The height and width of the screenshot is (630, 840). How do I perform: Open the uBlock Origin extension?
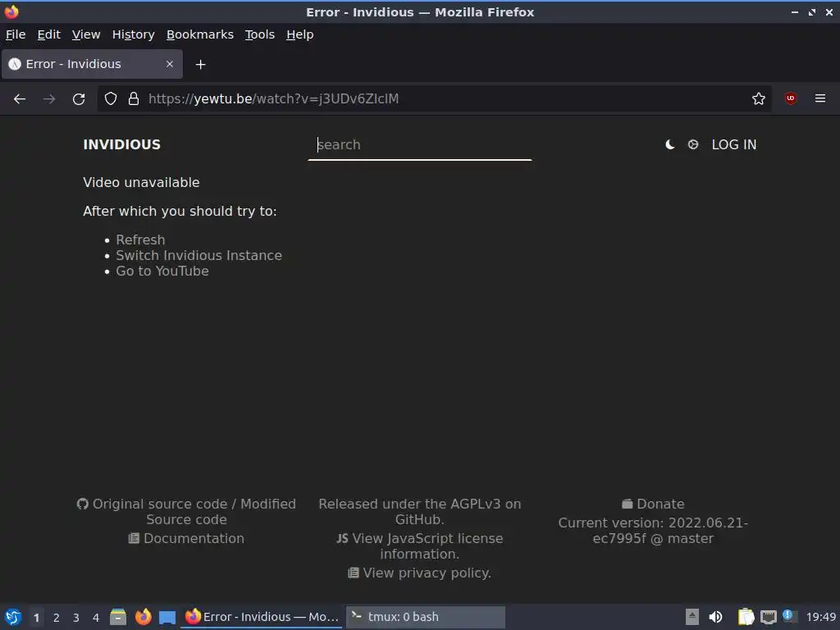click(790, 98)
